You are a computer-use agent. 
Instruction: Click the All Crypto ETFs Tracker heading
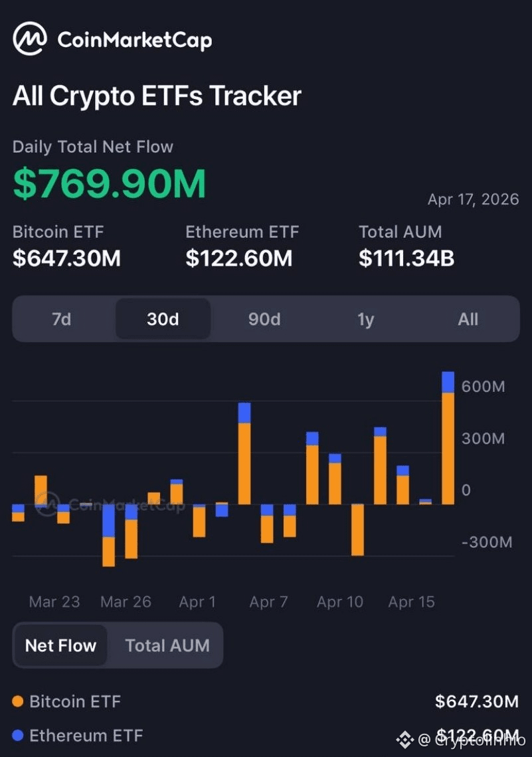[x=157, y=96]
